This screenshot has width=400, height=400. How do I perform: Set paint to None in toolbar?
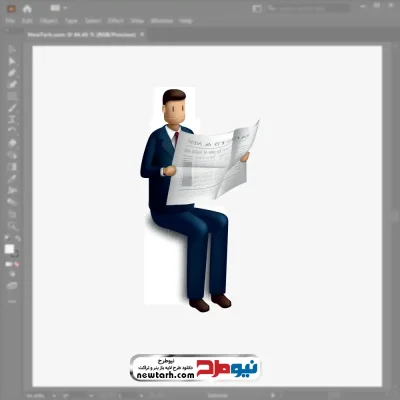pyautogui.click(x=17, y=264)
